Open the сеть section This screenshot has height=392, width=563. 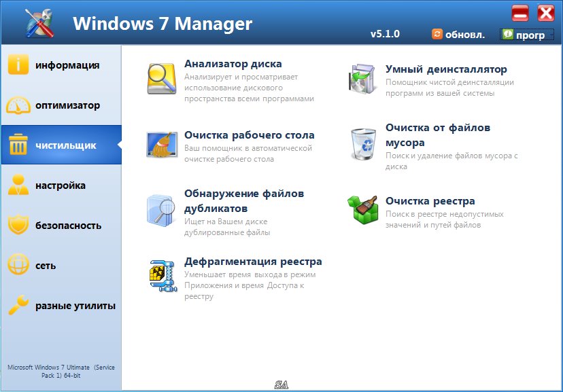(61, 266)
